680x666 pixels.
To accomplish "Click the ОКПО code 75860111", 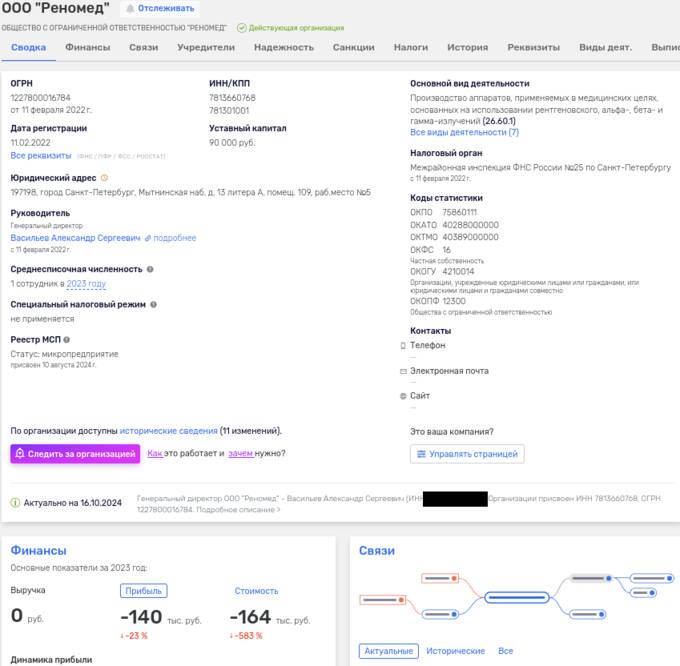I will 459,212.
